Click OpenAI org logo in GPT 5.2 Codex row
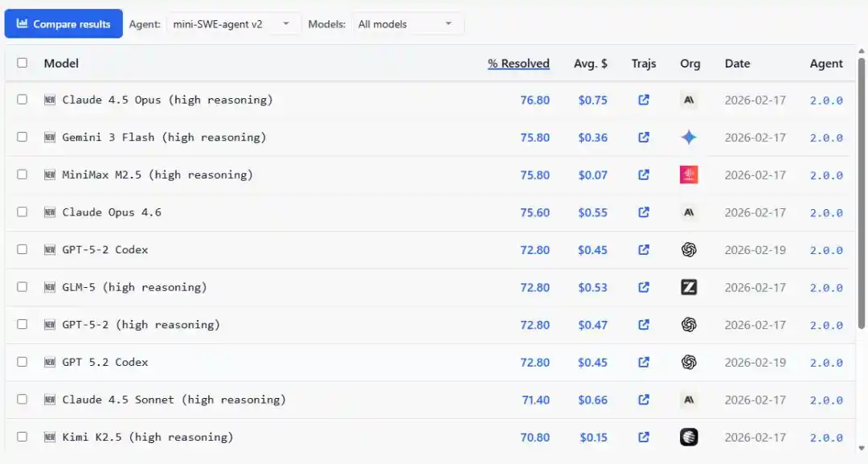868x464 pixels. click(x=689, y=362)
